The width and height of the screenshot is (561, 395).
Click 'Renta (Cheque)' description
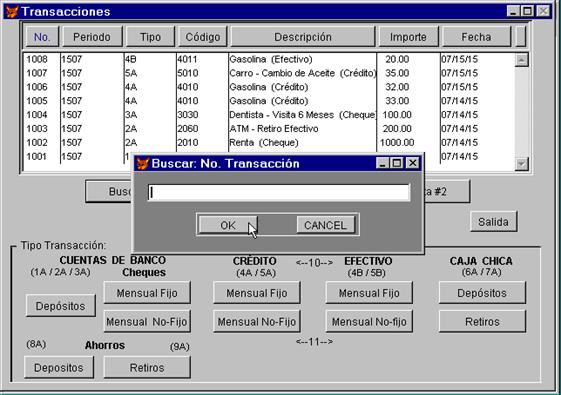coord(264,142)
